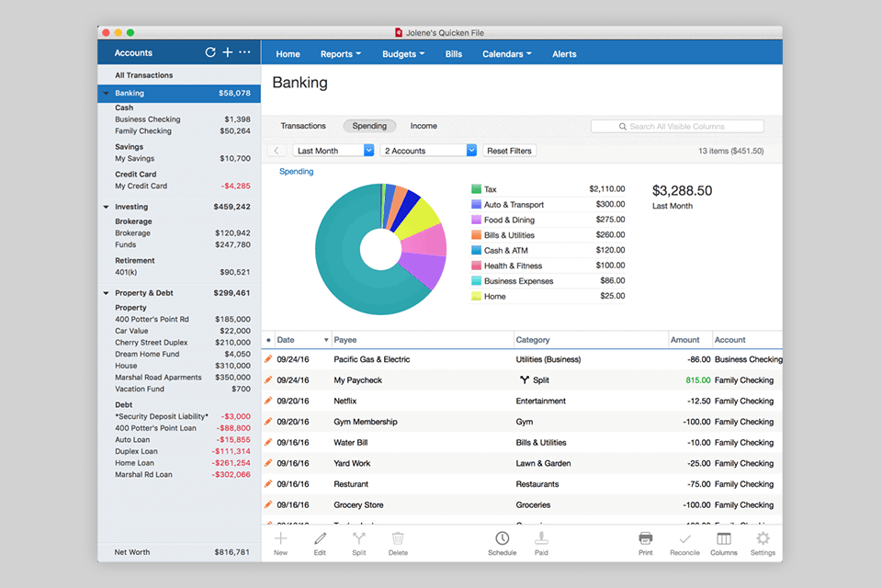This screenshot has width=882, height=588.
Task: Click the Cash & ATM blue swatch
Action: click(x=476, y=250)
